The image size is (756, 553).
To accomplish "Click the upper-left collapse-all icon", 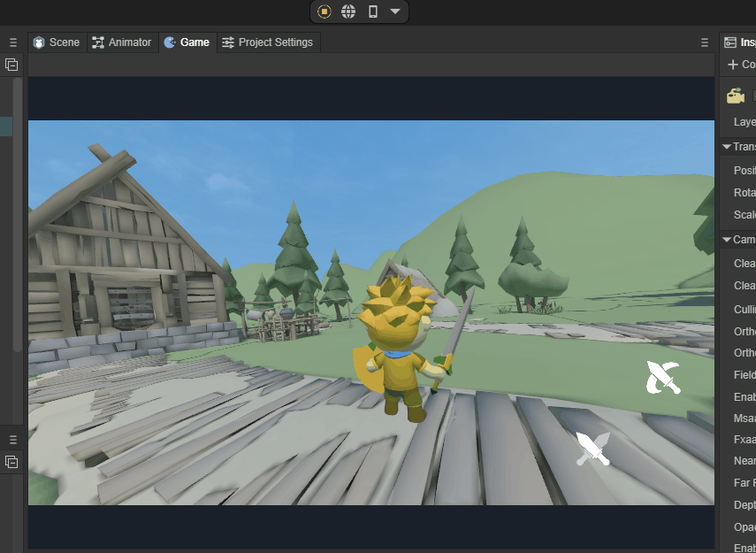I will tap(11, 65).
